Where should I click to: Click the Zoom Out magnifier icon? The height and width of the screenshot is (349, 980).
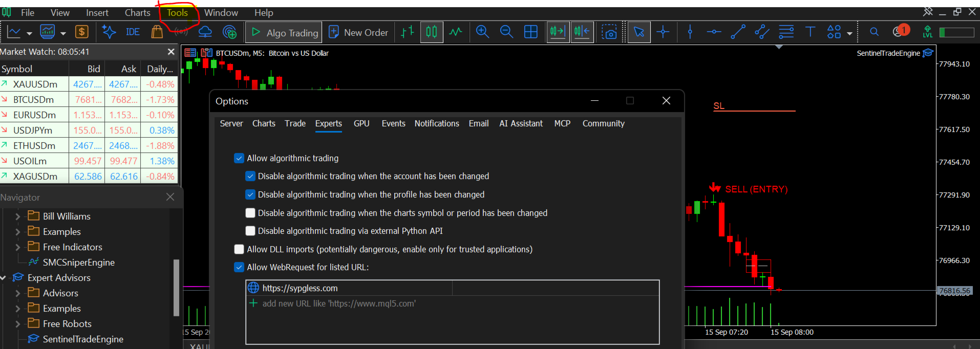click(506, 32)
